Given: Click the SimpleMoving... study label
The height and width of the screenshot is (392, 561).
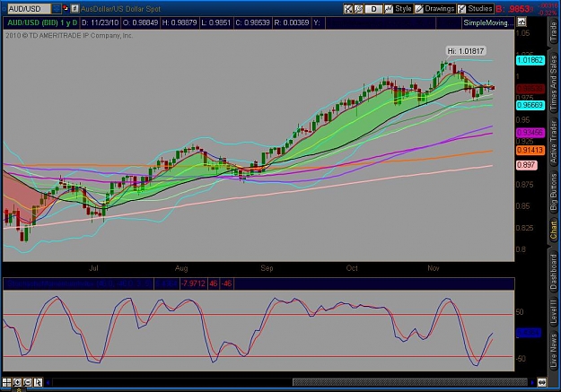Looking at the screenshot, I should [x=488, y=23].
